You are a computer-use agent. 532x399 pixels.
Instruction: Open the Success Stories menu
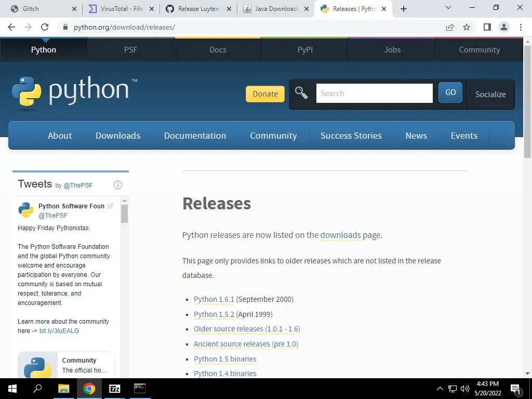coord(351,136)
